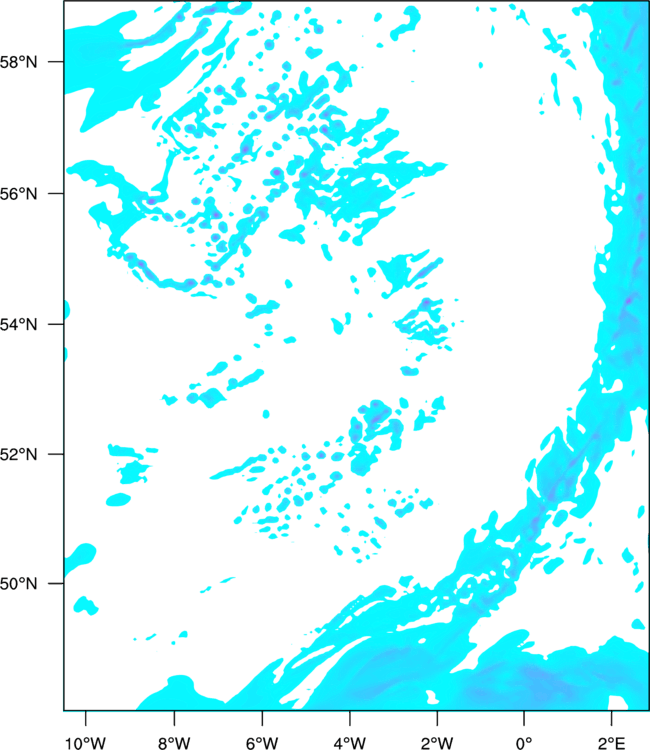Click the 58°N latitude label

click(x=18, y=62)
